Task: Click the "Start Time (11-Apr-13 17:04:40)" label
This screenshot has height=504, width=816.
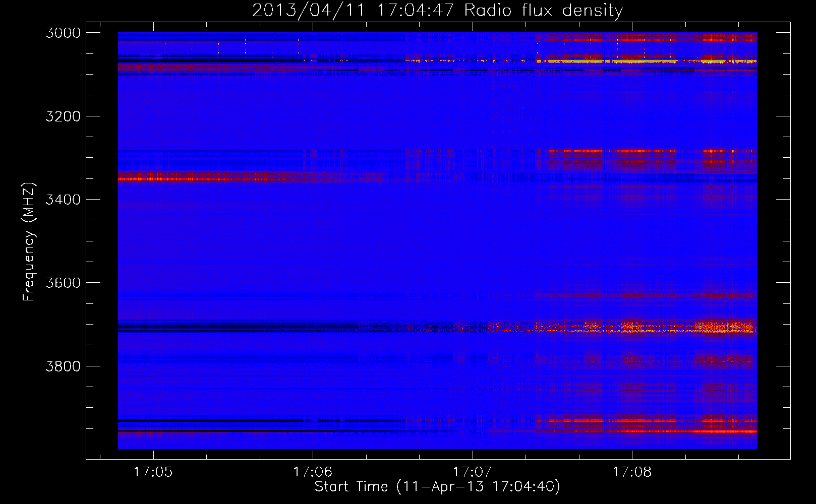Action: point(437,486)
